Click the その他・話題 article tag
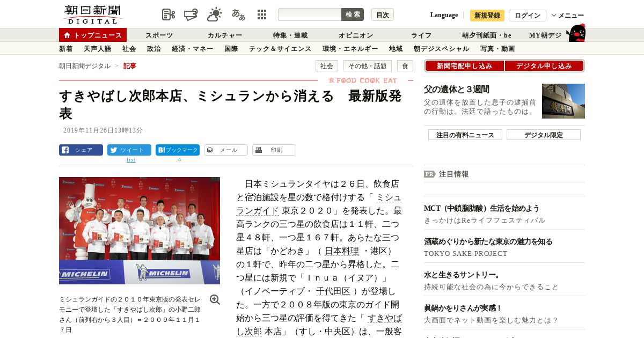Screen dimensions: 644x338 coord(368,66)
